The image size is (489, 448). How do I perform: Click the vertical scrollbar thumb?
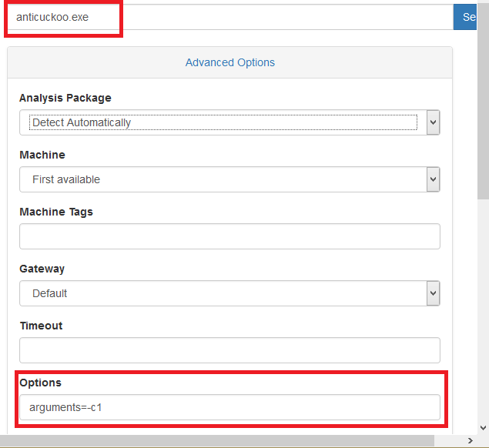click(x=483, y=100)
